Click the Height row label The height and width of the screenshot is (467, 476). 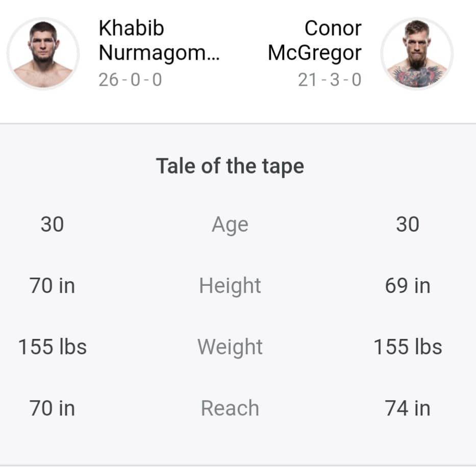[230, 286]
